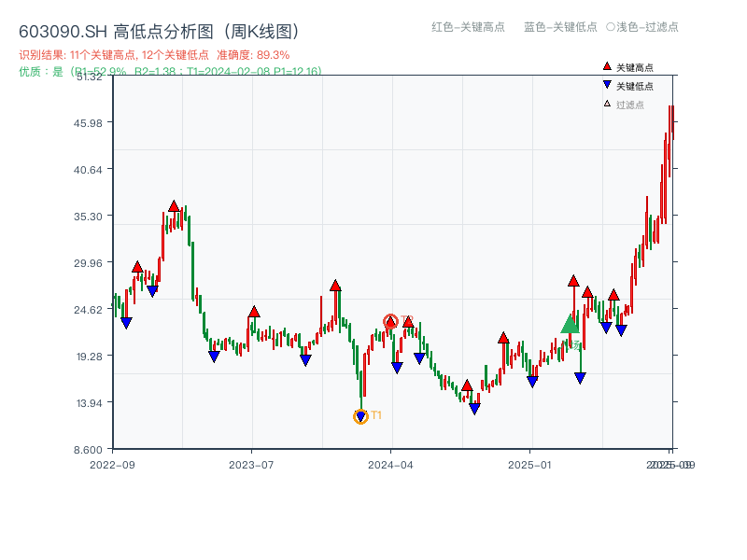Select the red 关键高点 triangle legend icon

click(x=606, y=66)
